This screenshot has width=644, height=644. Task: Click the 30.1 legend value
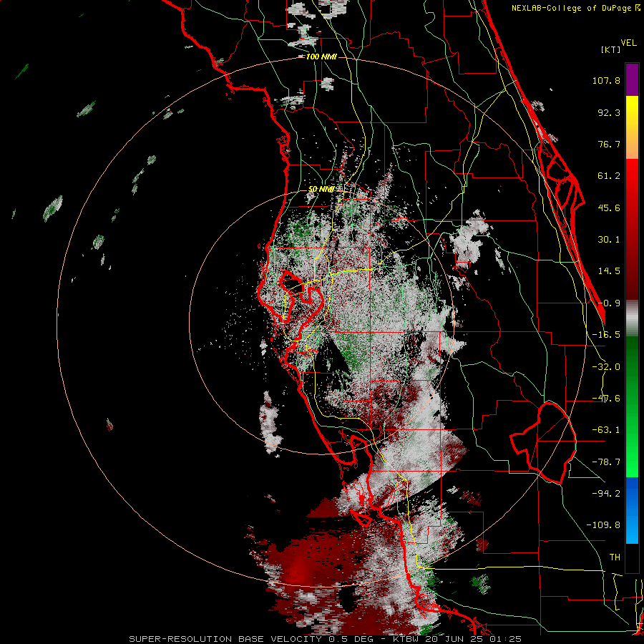[x=609, y=240]
